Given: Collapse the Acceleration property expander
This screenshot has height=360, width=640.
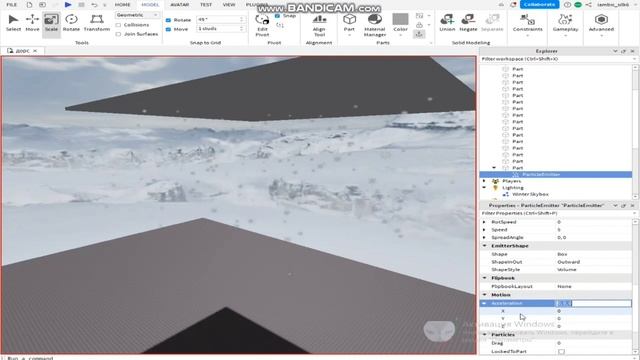Looking at the screenshot, I should [484, 303].
